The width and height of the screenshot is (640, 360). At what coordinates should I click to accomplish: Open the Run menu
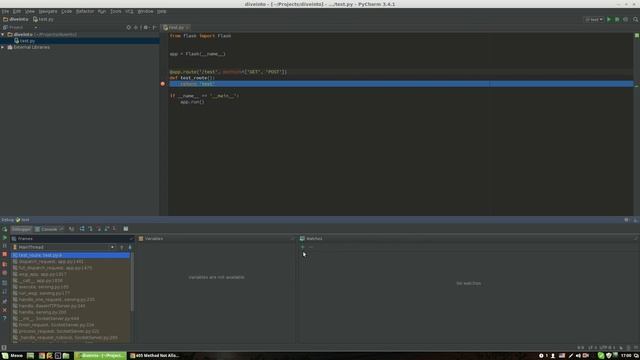pyautogui.click(x=102, y=11)
